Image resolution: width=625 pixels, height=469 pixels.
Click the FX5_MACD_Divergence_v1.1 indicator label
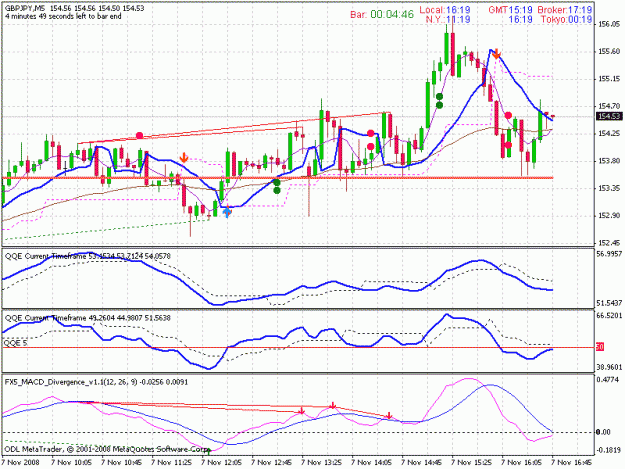[96, 382]
